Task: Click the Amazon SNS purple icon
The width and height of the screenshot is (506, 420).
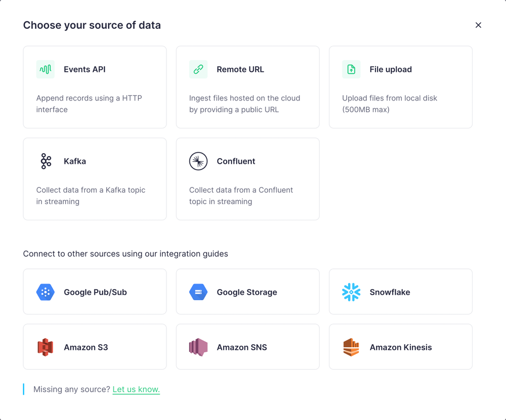Action: pos(198,347)
